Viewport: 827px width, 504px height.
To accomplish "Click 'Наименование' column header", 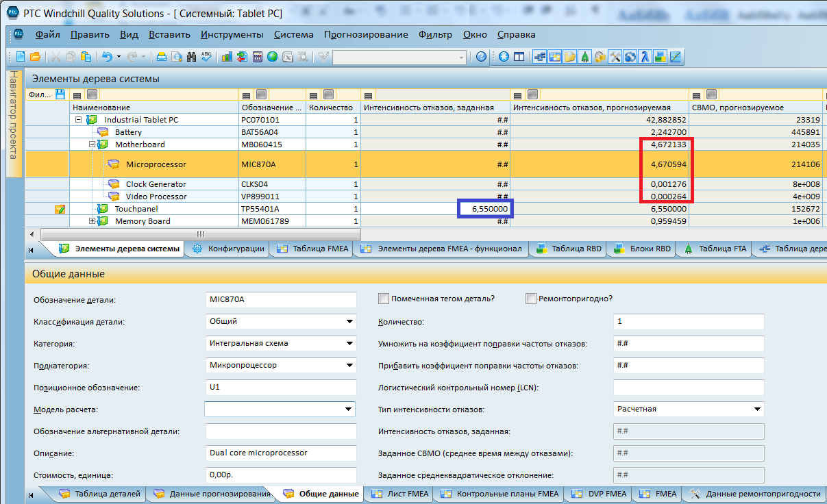I will click(x=154, y=108).
